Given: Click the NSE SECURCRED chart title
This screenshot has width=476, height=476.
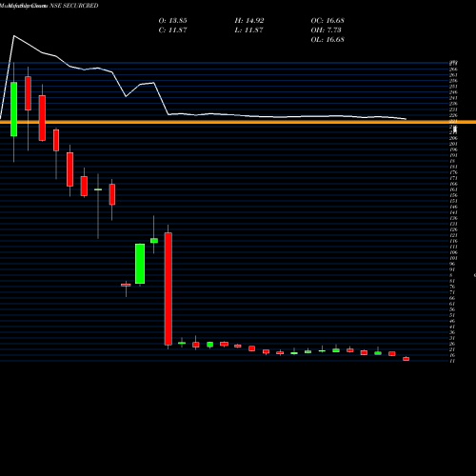Looking at the screenshot, I should (74, 6).
